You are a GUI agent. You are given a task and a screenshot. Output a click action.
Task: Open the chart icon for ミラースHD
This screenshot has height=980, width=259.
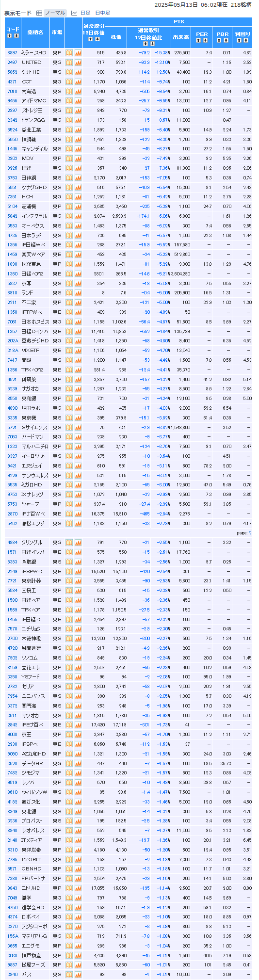pos(78,53)
